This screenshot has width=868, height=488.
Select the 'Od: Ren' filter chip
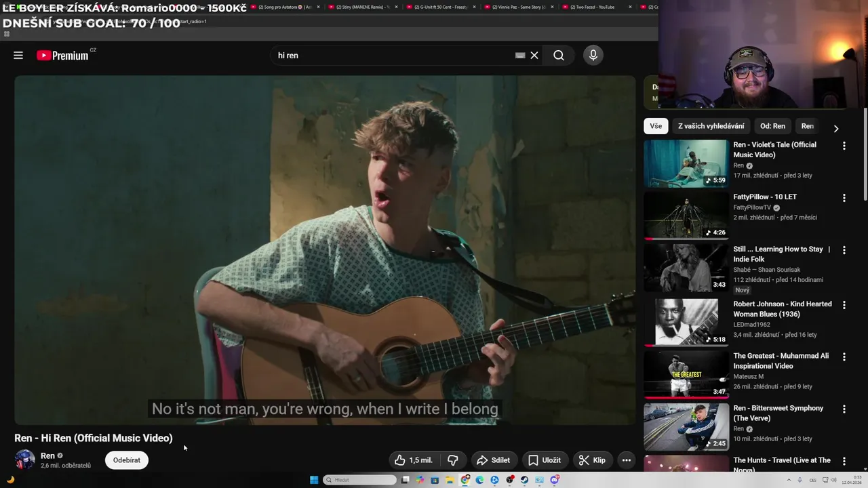pos(772,126)
